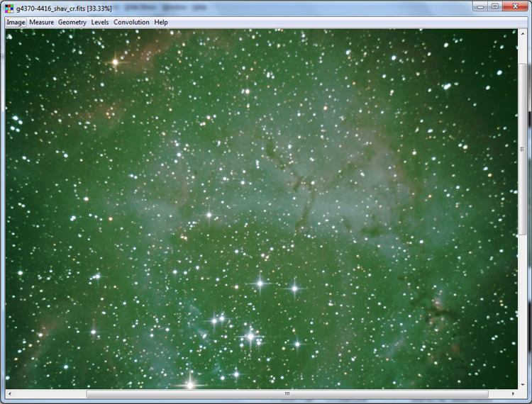Screen dimensions: 532x404
Task: Minimize the FITS viewer window
Action: pyautogui.click(x=480, y=6)
